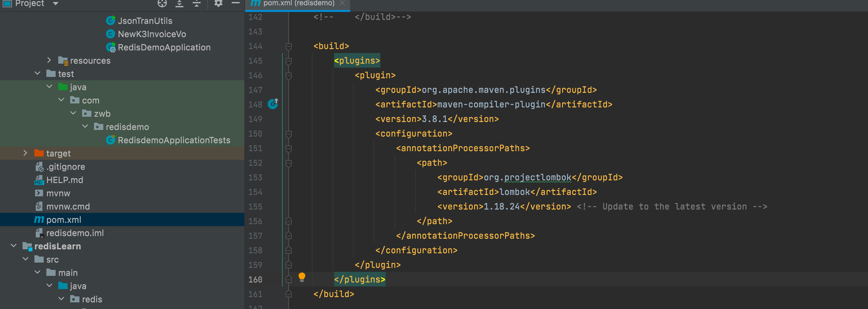
Task: Fold the build tag on line 144
Action: point(289,46)
